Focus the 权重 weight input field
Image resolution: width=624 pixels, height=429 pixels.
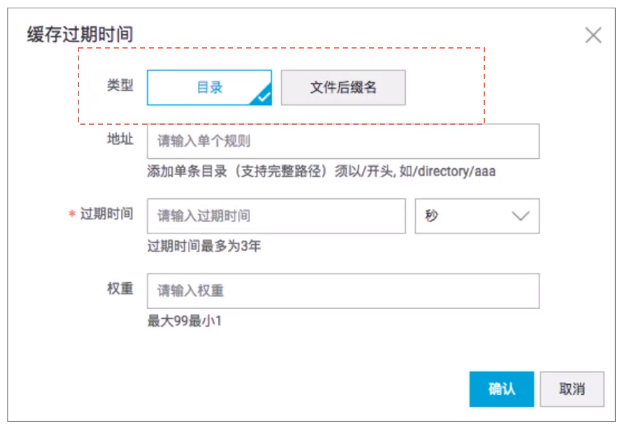click(x=343, y=291)
